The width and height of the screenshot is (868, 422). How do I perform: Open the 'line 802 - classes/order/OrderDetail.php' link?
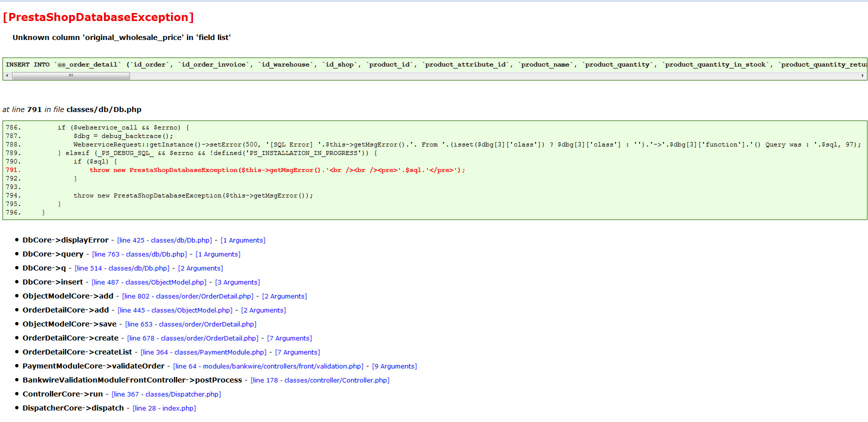pos(188,296)
